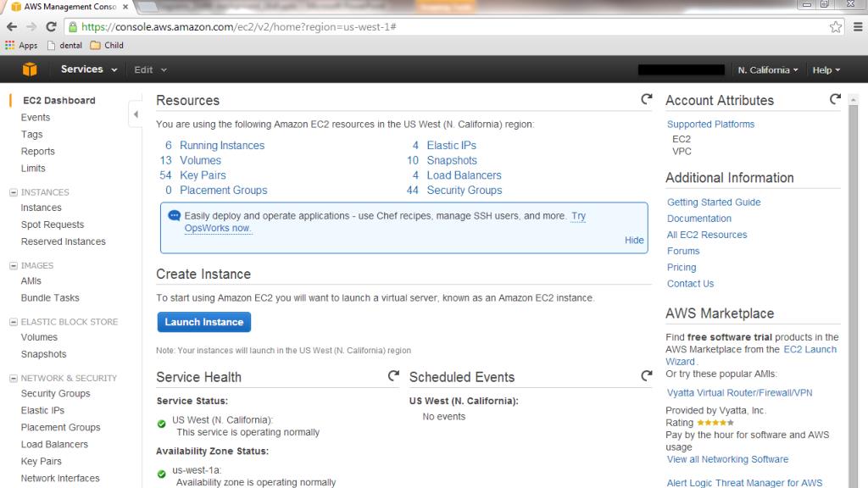868x488 pixels.
Task: Go back with browser back arrow
Action: 12,26
